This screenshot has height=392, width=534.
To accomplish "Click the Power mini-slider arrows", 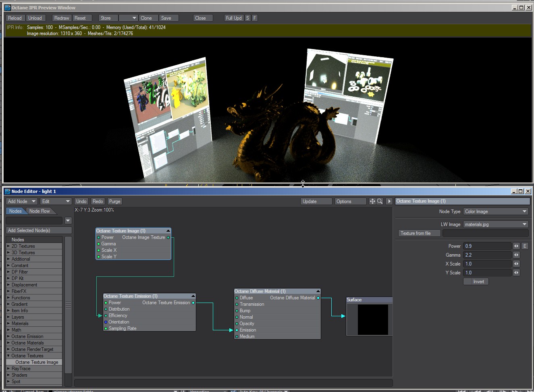I will tap(516, 246).
